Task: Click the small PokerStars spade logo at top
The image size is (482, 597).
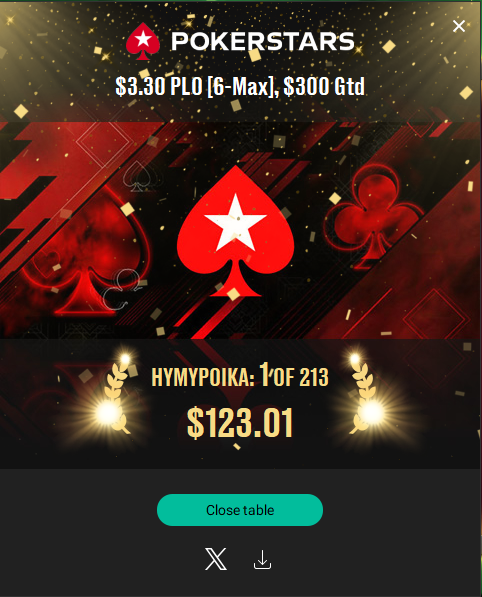Action: pos(143,41)
